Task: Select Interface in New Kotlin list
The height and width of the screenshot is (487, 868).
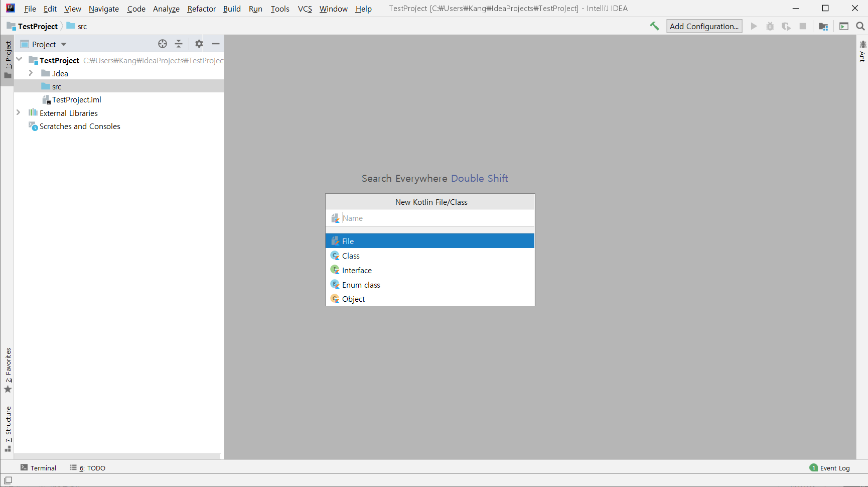Action: 430,270
